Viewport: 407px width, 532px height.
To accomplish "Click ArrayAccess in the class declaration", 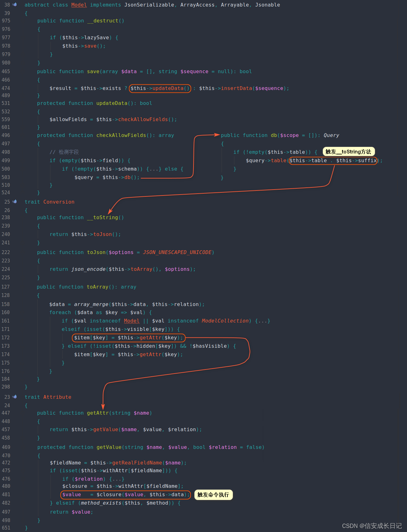I will [x=198, y=5].
